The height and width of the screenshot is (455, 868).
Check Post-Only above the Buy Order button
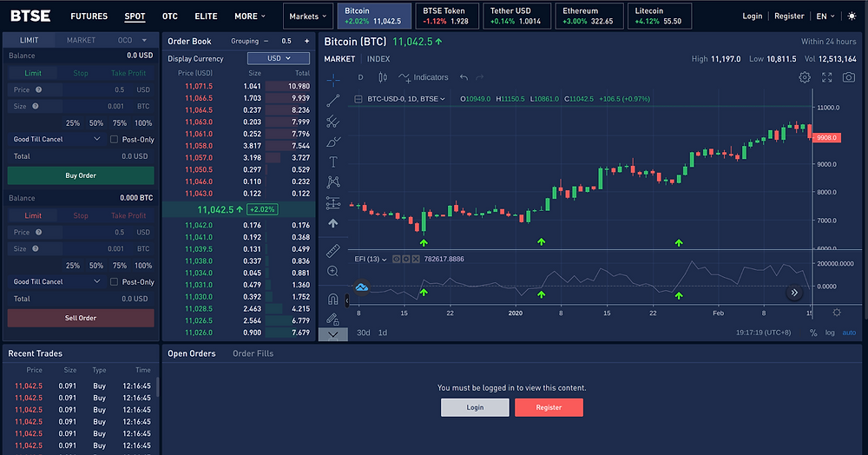tap(114, 140)
